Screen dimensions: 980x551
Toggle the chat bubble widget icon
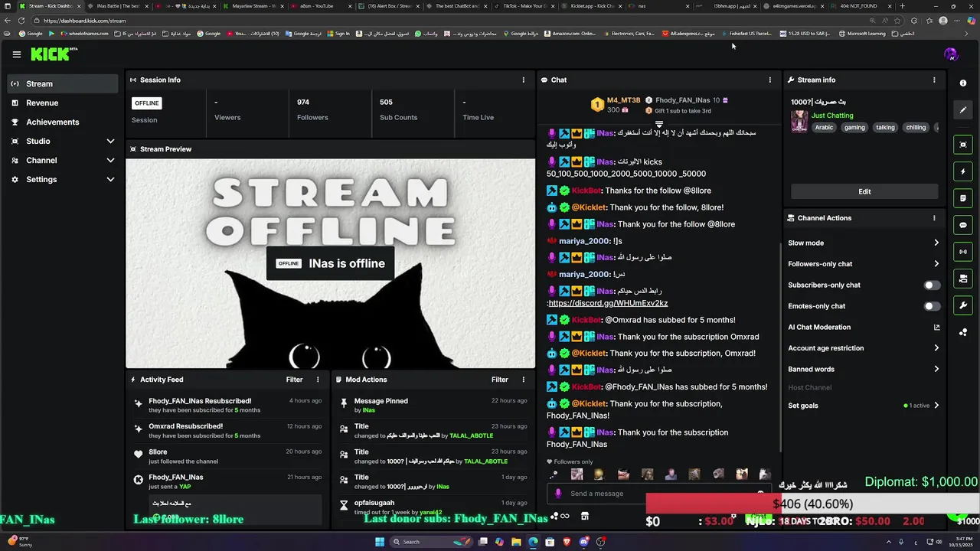click(963, 225)
